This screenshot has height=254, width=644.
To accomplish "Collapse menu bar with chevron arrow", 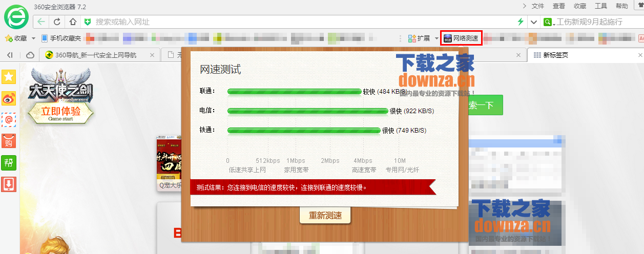I will coord(524,6).
